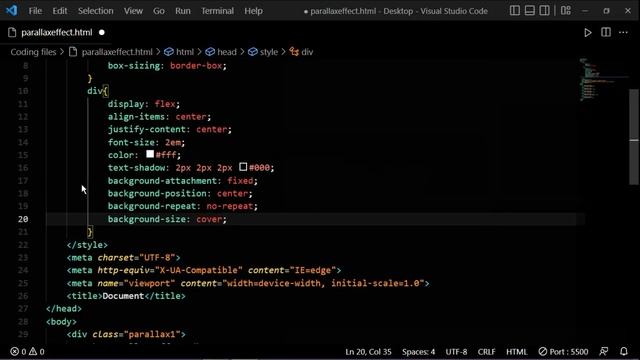Open the Run menu

tap(183, 11)
